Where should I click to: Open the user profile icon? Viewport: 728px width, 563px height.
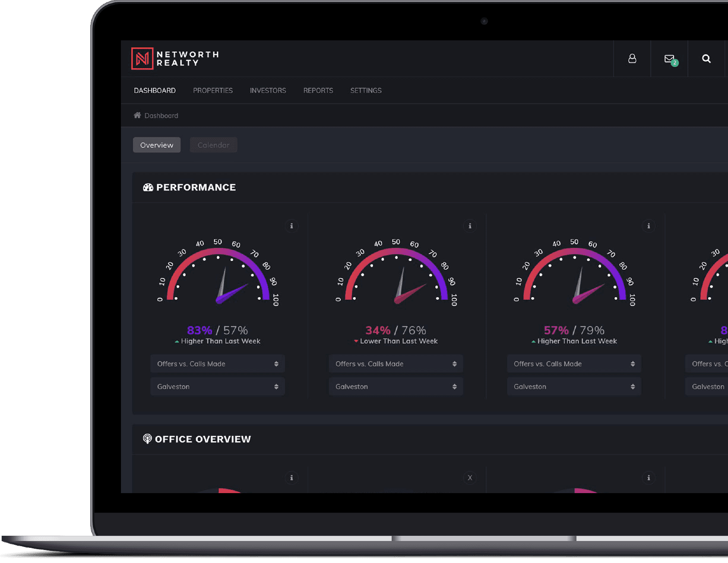pos(632,59)
